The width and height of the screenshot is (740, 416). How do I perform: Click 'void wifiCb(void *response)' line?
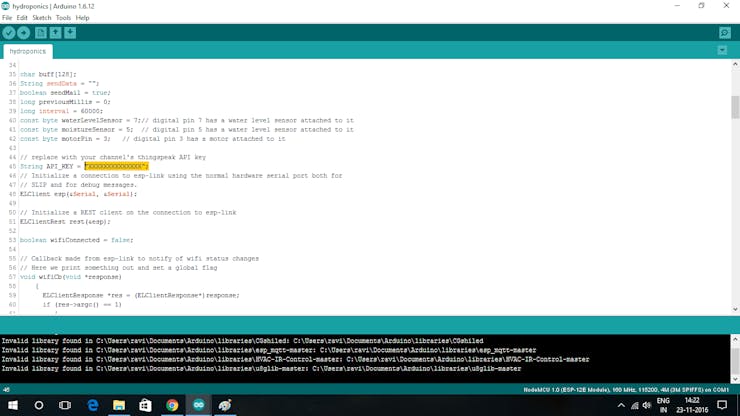click(x=71, y=277)
